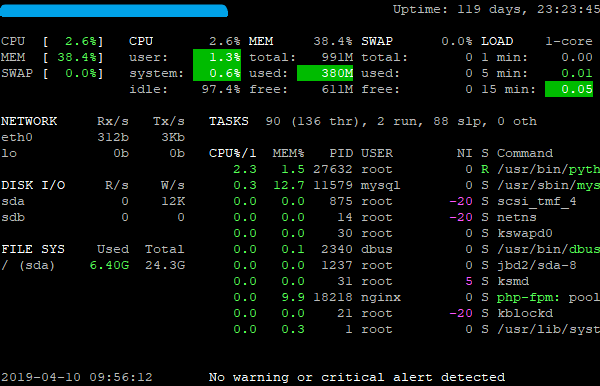600x386 pixels.
Task: Click the FILE SYS section header
Action: [33, 249]
